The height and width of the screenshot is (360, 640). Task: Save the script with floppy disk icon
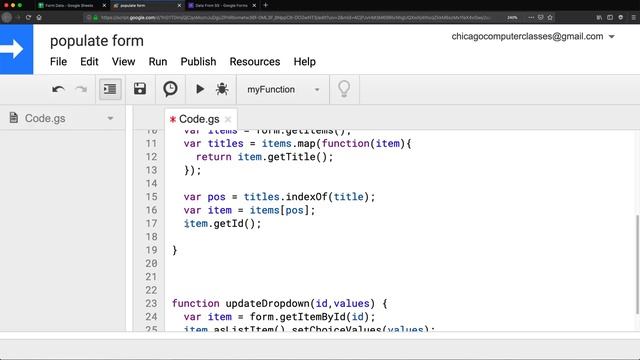(x=140, y=89)
